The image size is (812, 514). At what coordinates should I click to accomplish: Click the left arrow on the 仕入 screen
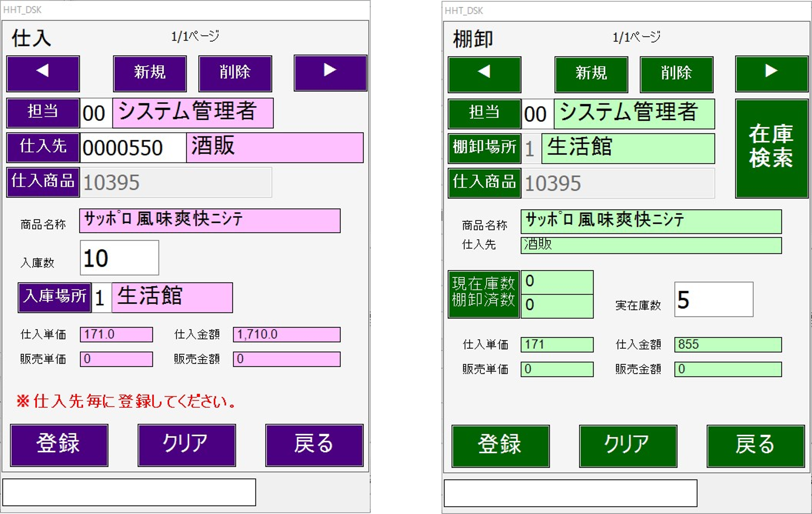[x=43, y=73]
